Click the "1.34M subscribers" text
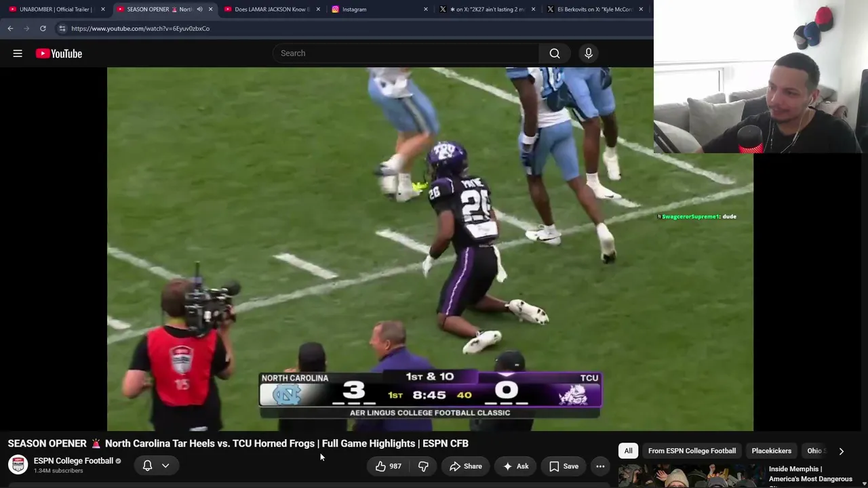The width and height of the screenshot is (868, 488). (58, 471)
